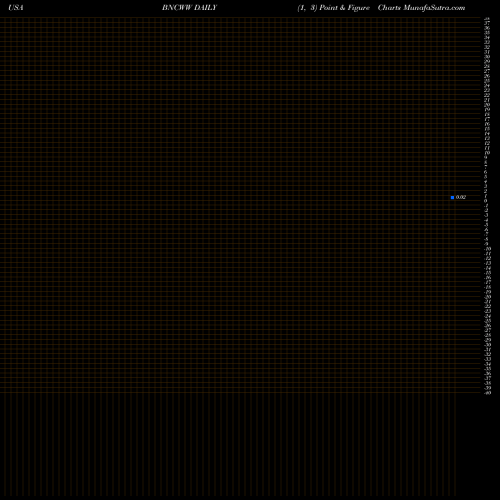
Task: Click the -35 value on the price axis
Action: click(x=487, y=369)
